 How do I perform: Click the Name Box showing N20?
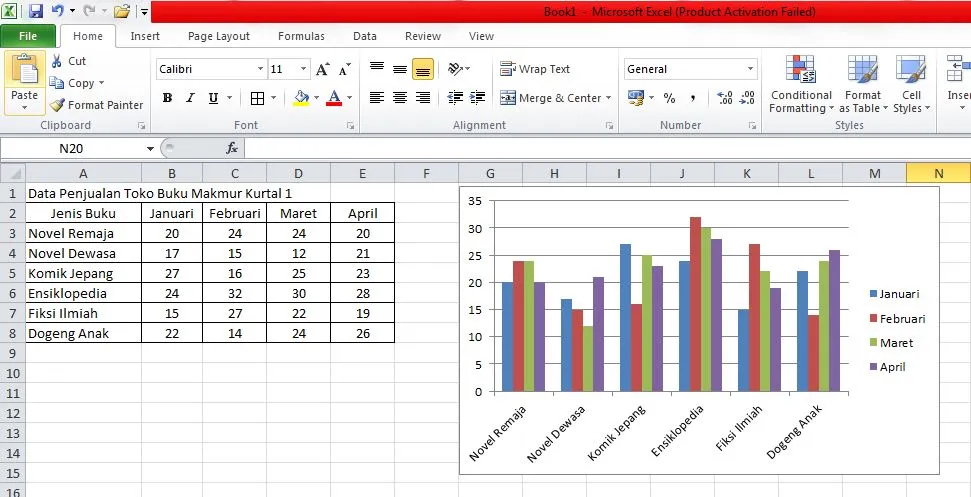click(x=71, y=149)
